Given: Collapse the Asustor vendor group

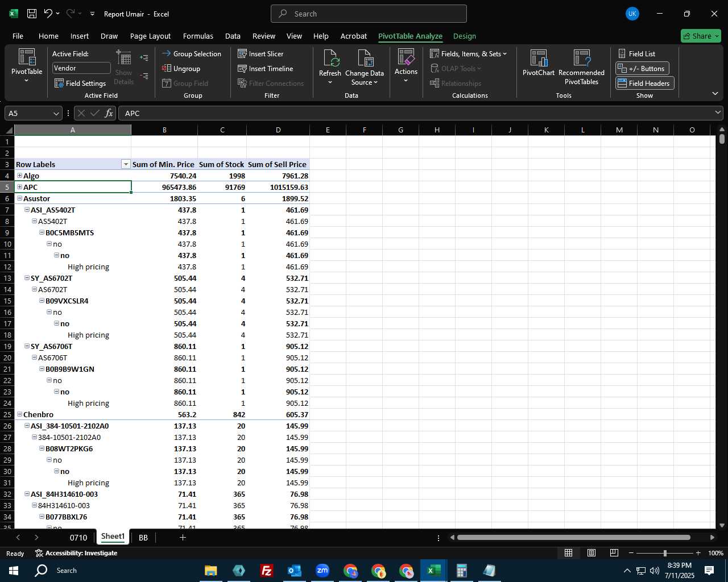Looking at the screenshot, I should 19,198.
